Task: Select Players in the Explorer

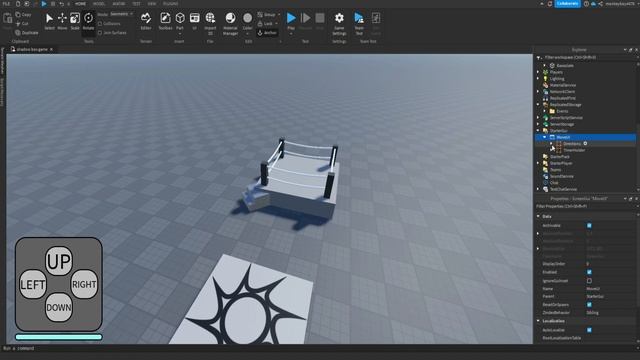Action: point(556,72)
